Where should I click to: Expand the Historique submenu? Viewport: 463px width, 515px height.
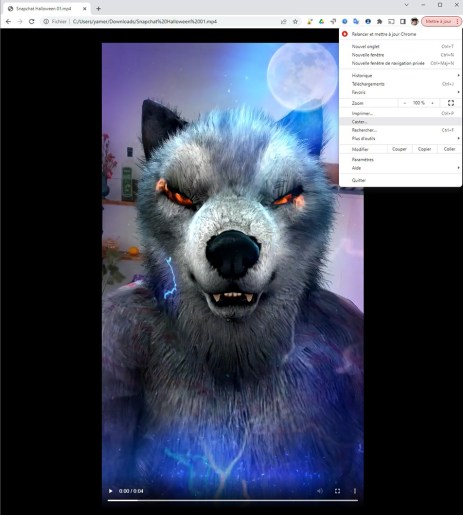401,76
